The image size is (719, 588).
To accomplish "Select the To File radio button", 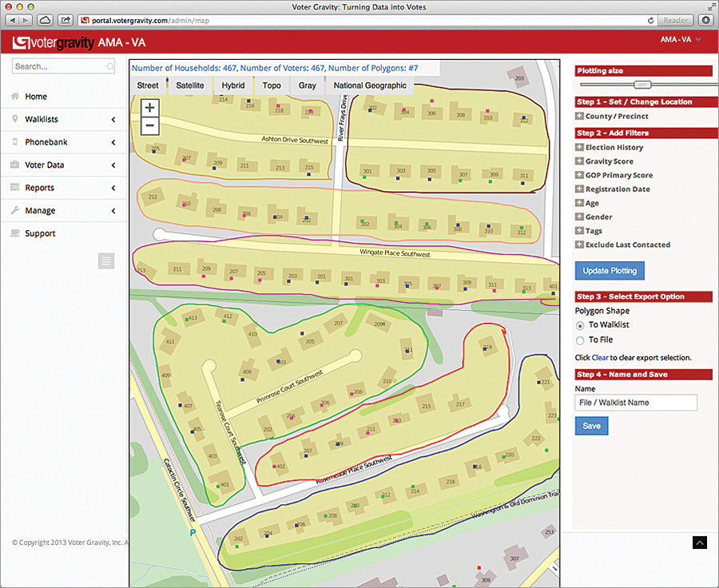I will (580, 340).
